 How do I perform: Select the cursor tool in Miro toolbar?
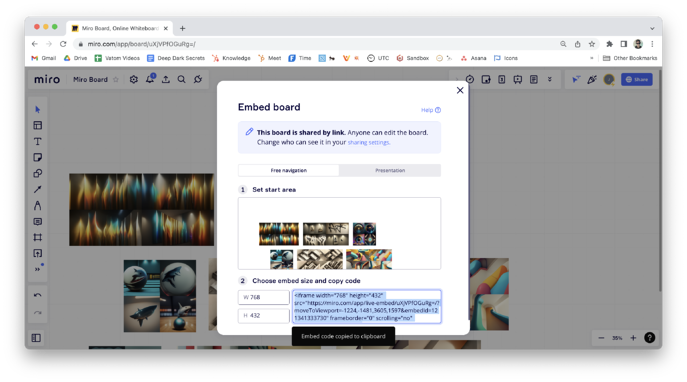(38, 110)
